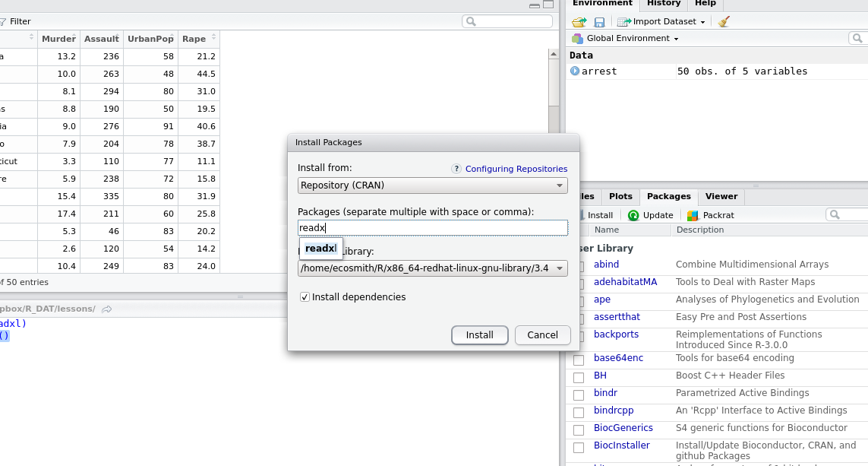Minimize the data viewer pane
This screenshot has height=466, width=868.
pyautogui.click(x=534, y=5)
